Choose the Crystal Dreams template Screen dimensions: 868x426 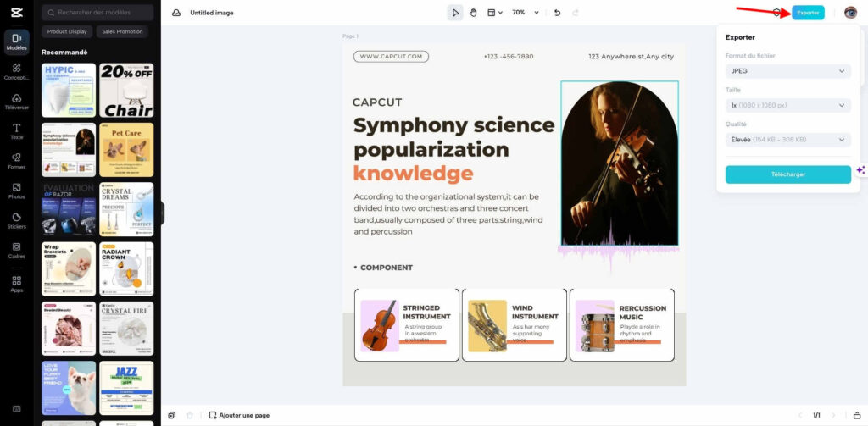(126, 209)
